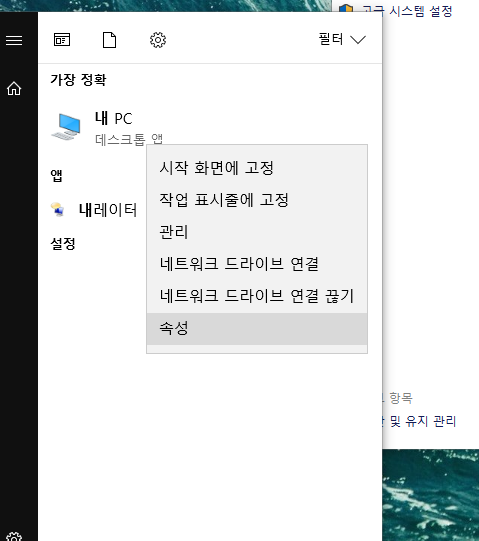The height and width of the screenshot is (541, 479).
Task: Choose 관리 in the context menu
Action: 257,232
